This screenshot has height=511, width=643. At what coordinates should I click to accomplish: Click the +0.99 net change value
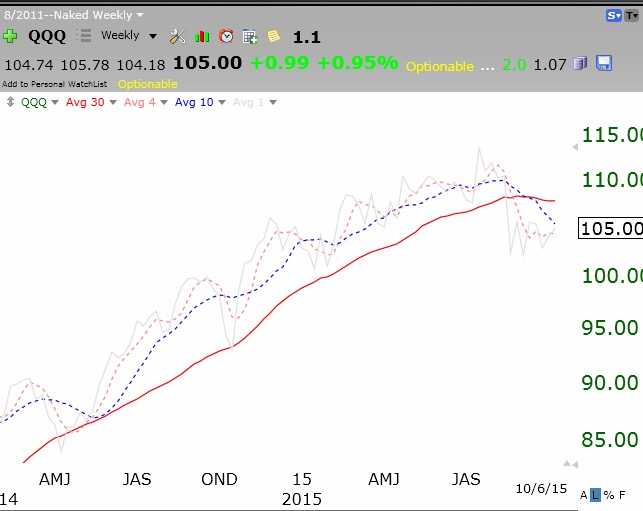(279, 63)
